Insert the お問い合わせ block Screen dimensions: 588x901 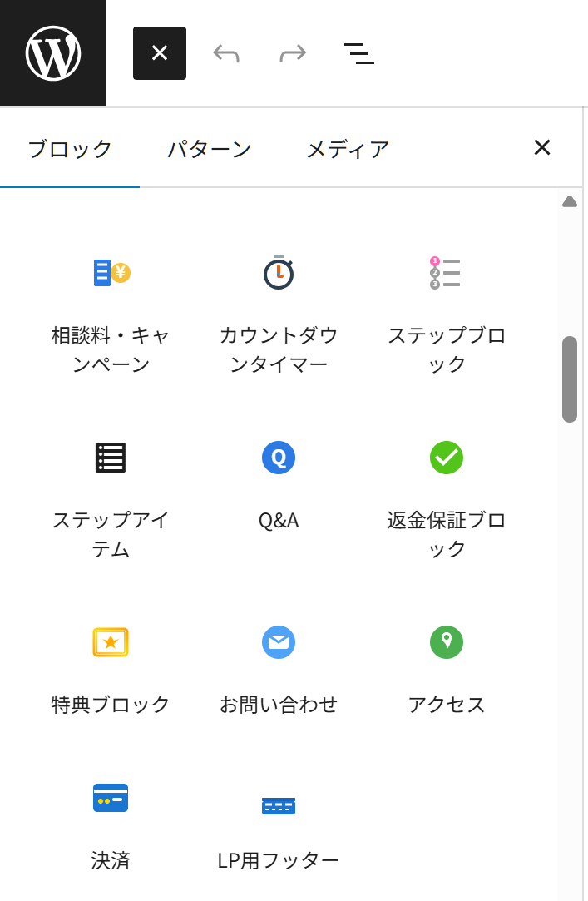(279, 667)
